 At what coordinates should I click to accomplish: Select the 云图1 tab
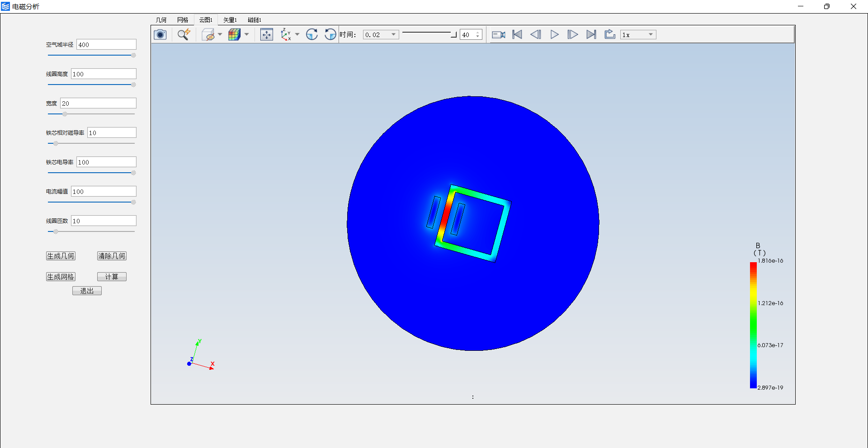click(x=206, y=20)
